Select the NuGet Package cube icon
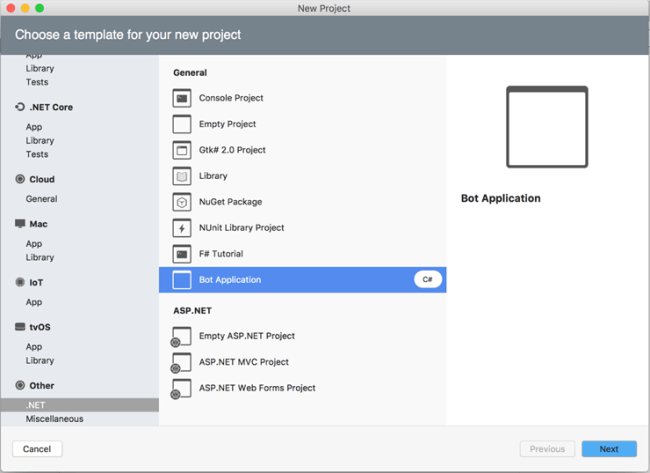This screenshot has width=650, height=473. 182,202
